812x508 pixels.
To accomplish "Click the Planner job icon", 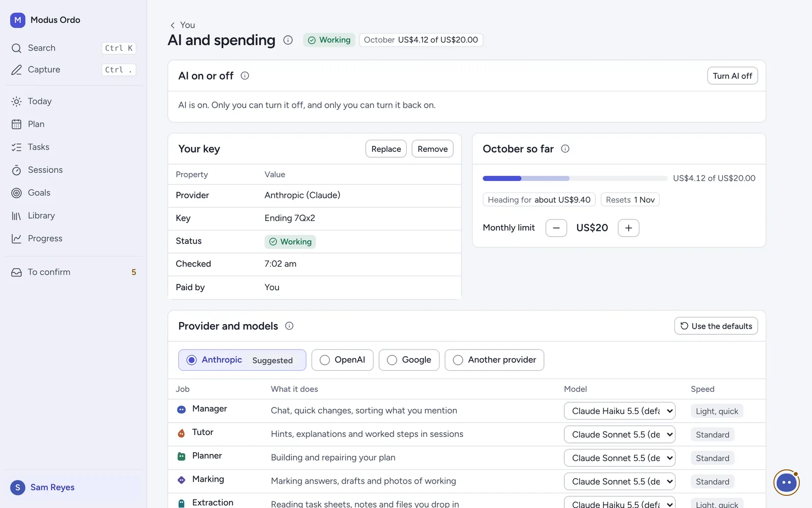I will tap(181, 457).
